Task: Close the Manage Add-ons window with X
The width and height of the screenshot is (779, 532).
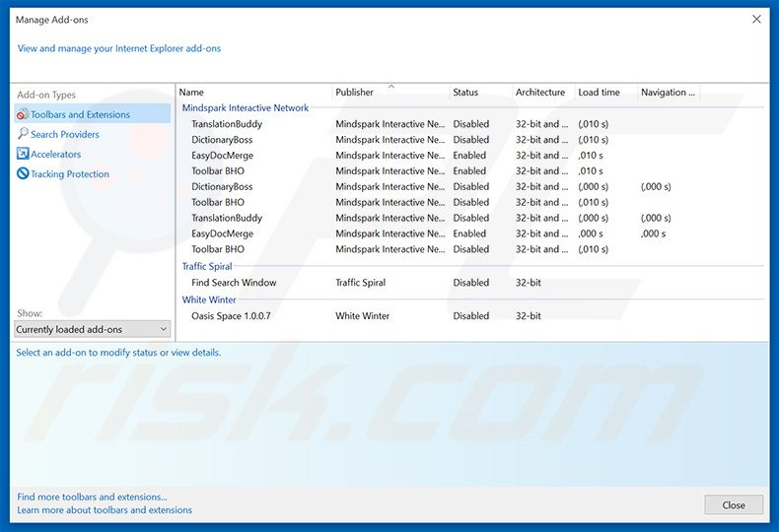Action: (x=756, y=20)
